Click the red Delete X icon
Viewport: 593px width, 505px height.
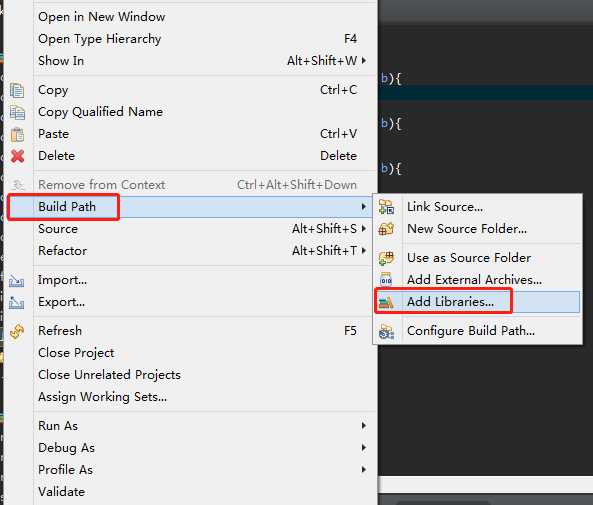17,156
